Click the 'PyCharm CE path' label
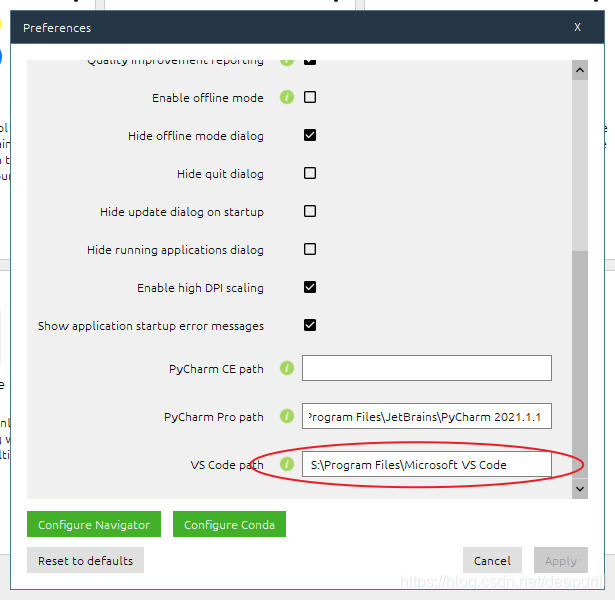615x600 pixels. [216, 369]
